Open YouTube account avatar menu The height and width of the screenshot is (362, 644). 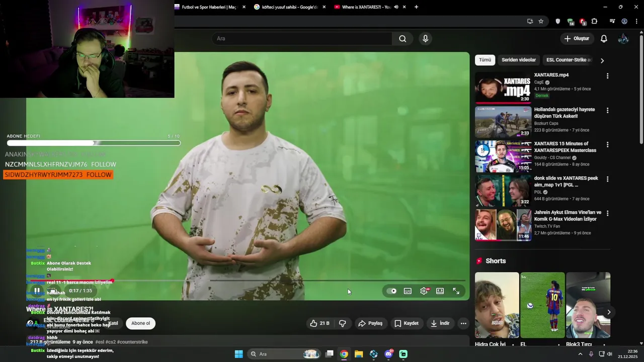coord(623,39)
